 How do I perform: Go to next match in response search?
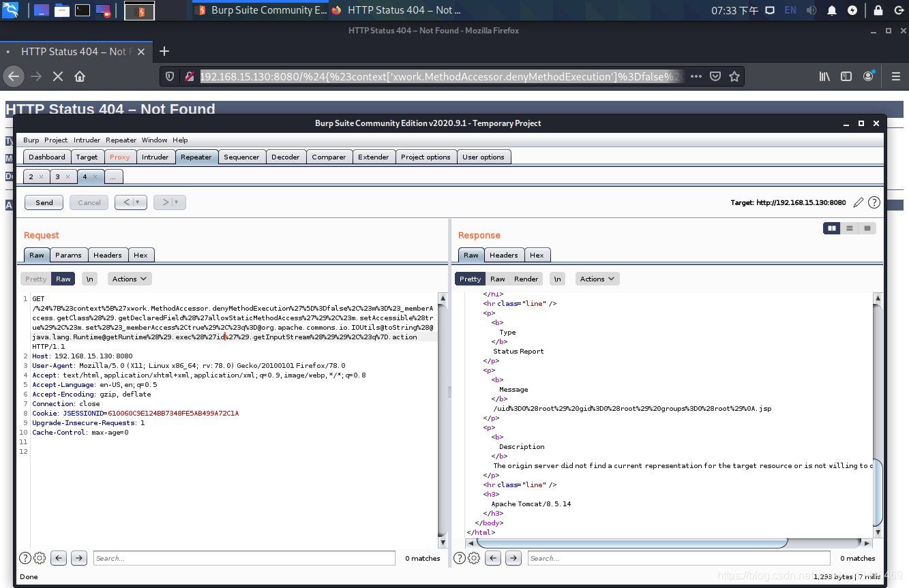513,558
